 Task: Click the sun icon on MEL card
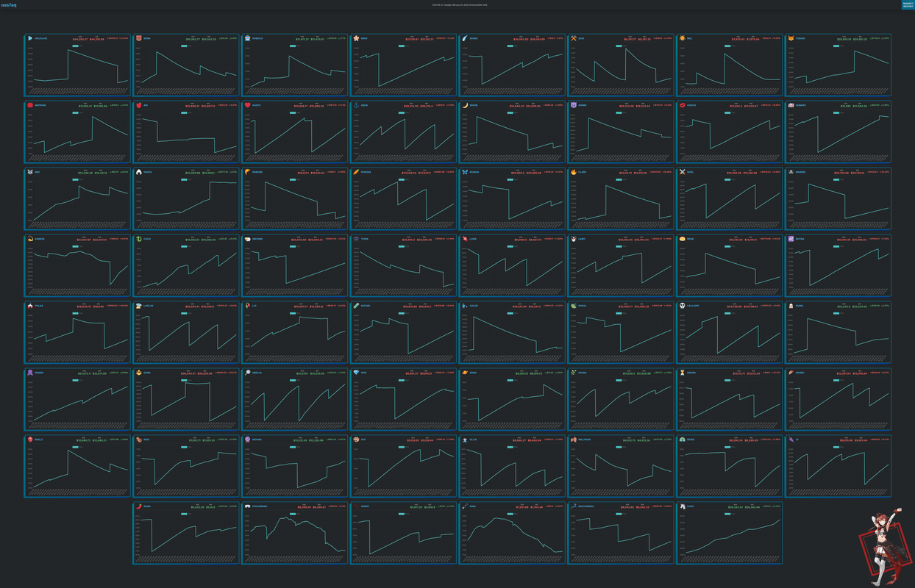(x=683, y=37)
